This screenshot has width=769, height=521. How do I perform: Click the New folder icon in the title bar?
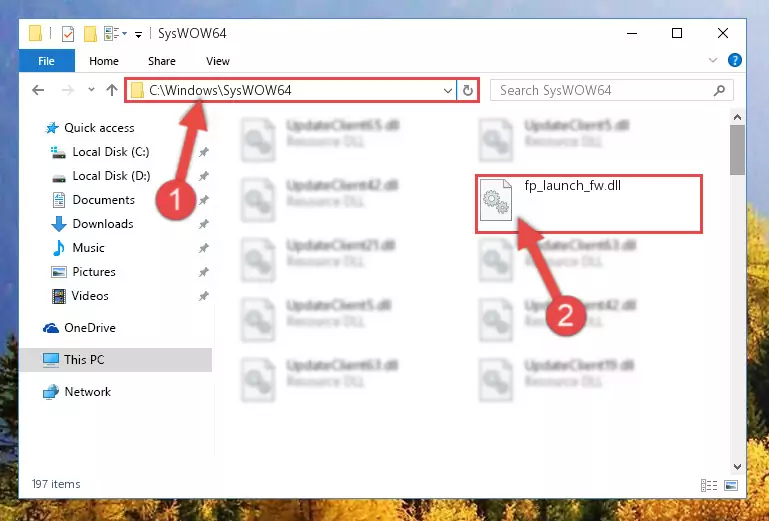(x=90, y=33)
